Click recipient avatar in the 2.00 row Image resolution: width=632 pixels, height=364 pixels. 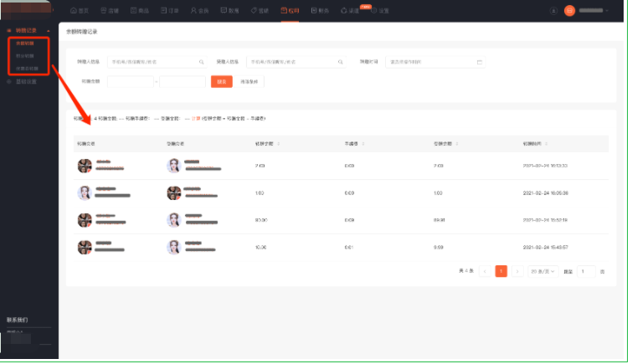pos(174,166)
